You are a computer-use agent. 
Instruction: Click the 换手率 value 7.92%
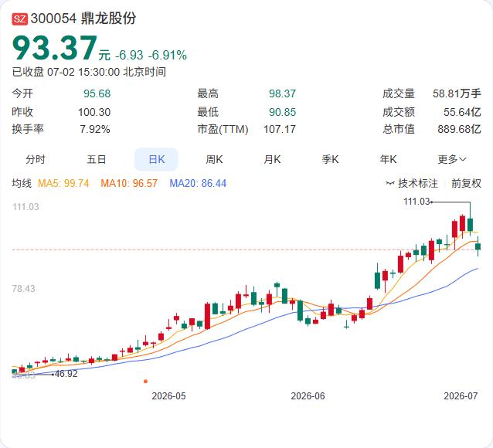point(95,129)
